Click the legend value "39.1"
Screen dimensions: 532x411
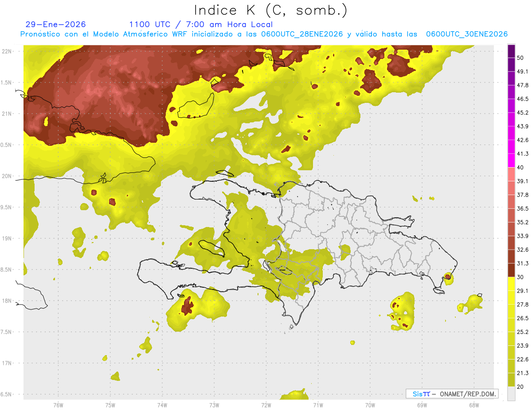522,181
